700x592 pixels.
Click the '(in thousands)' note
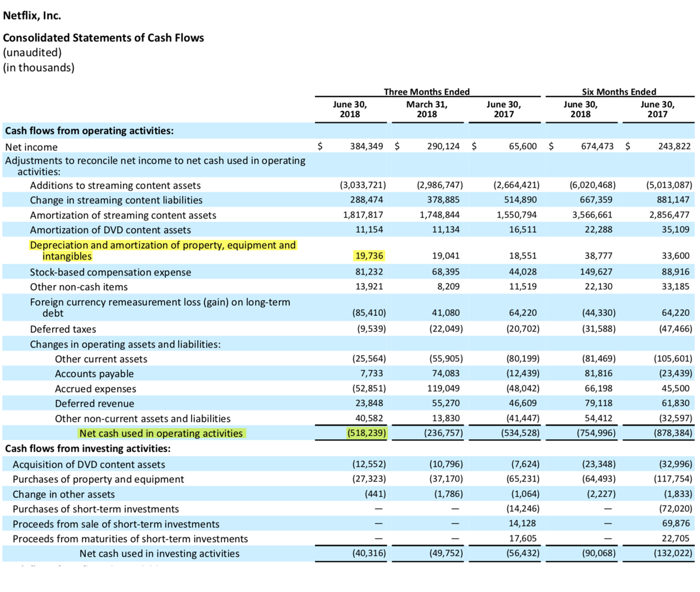point(39,67)
